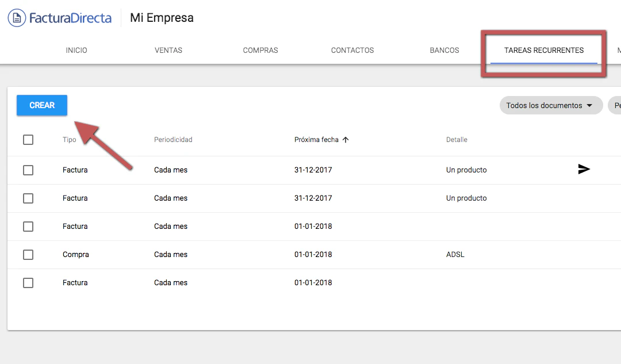Click the send arrow icon on first invoice row
This screenshot has width=621, height=364.
tap(584, 169)
